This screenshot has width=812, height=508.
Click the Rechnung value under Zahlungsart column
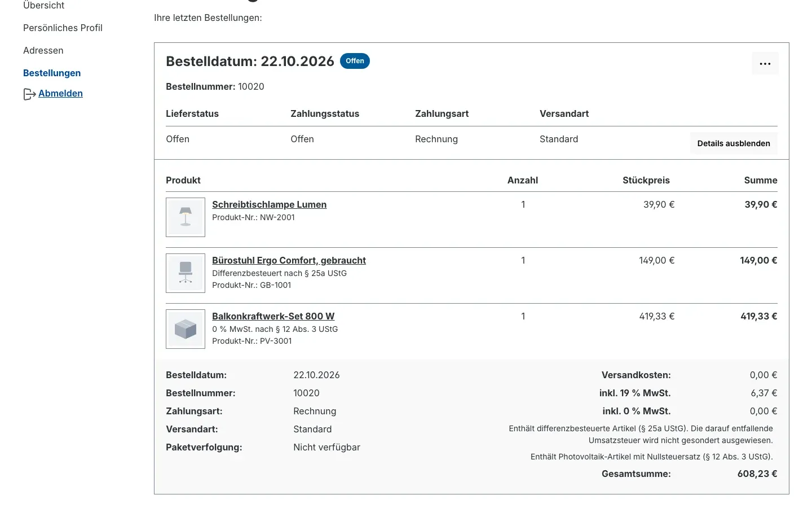[436, 139]
